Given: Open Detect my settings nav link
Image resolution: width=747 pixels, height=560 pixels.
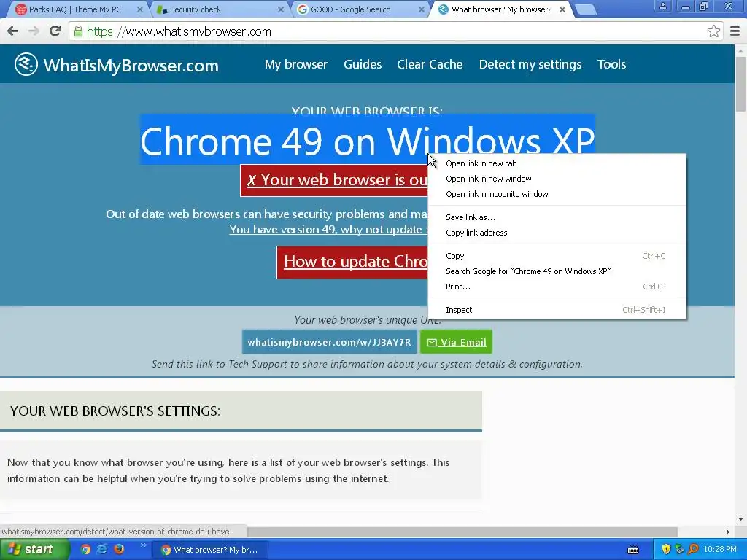Looking at the screenshot, I should coord(530,64).
